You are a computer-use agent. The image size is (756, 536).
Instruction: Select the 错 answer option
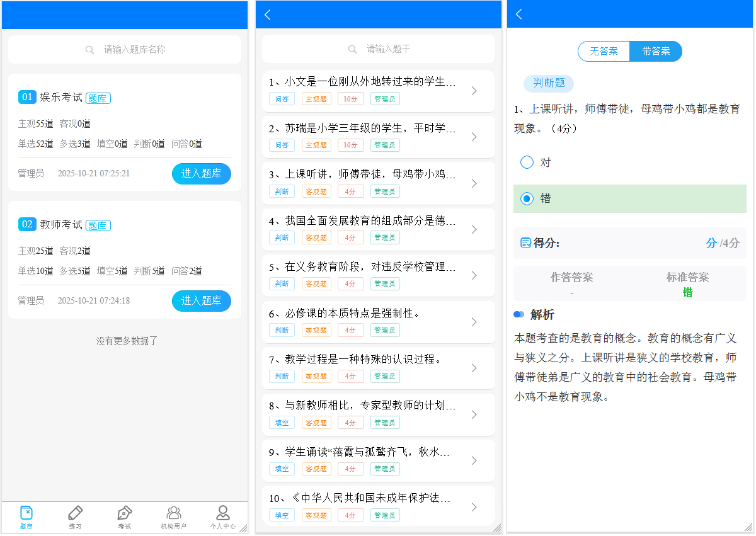[x=527, y=198]
